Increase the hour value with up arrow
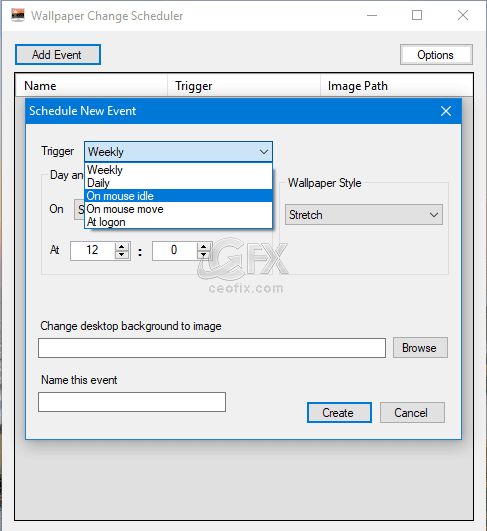 click(122, 247)
